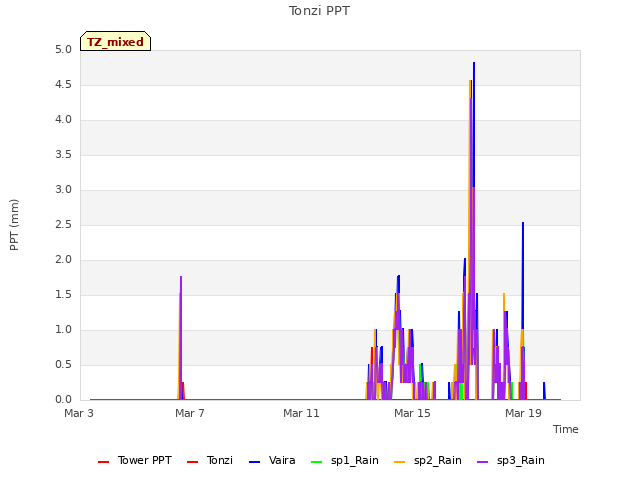
Task: Toggle sp1_Rain legend label
Action: 355,460
